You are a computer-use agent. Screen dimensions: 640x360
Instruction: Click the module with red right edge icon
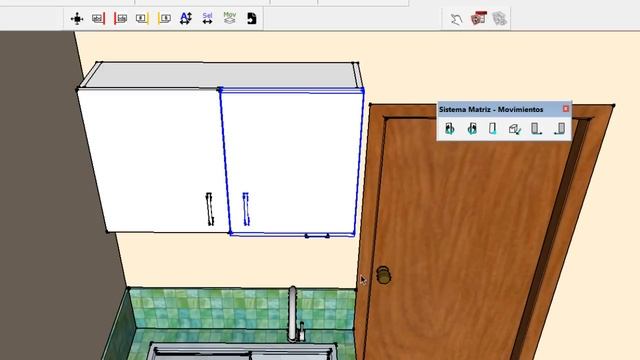click(99, 18)
